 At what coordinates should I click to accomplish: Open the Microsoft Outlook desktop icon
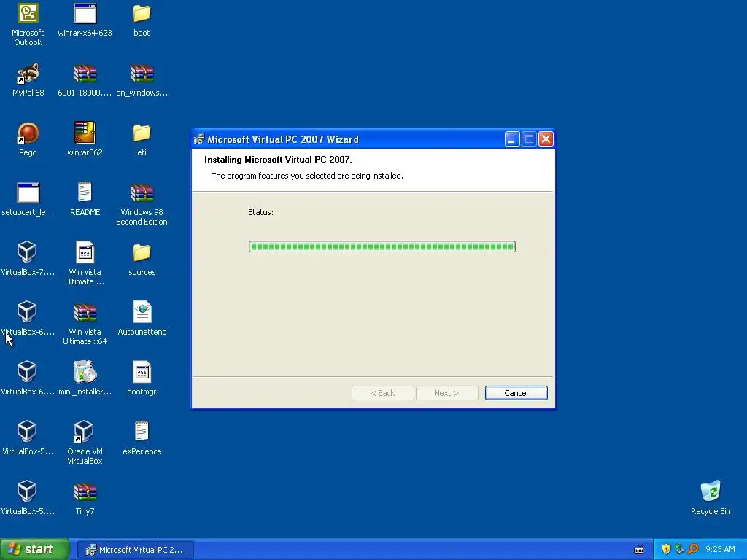28,15
